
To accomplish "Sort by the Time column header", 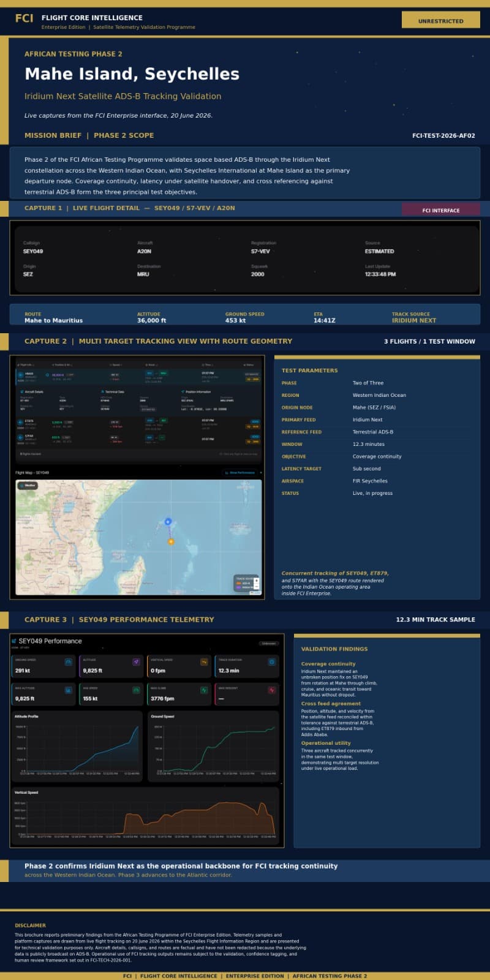I will point(207,364).
